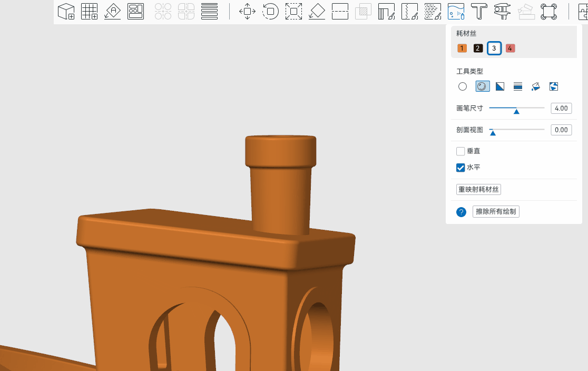Choose the sphere brush tool type

click(x=482, y=86)
